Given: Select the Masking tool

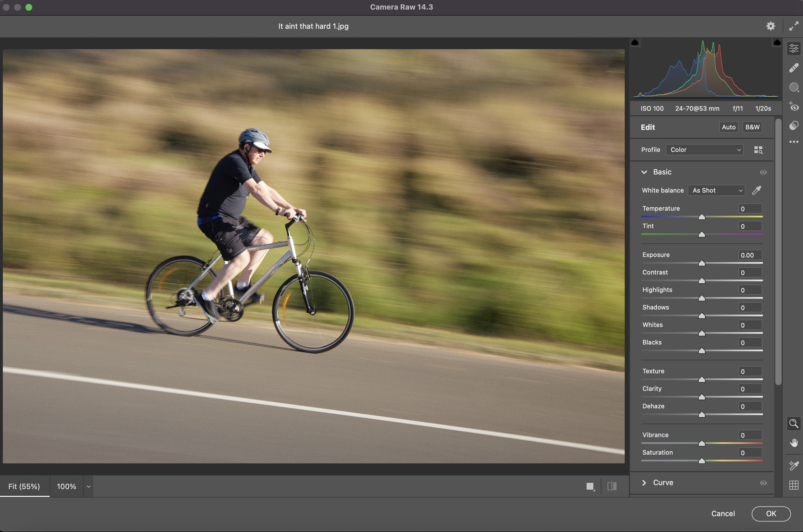Looking at the screenshot, I should (x=793, y=88).
